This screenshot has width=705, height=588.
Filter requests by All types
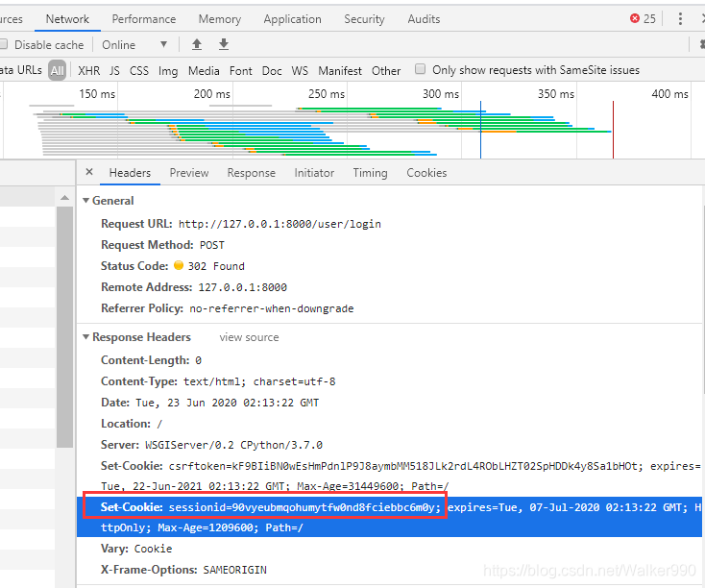[57, 71]
